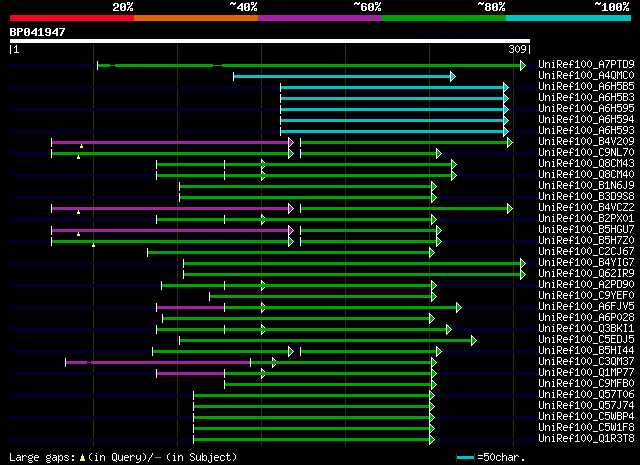This screenshot has width=640, height=465.
Task: Click the white BP041947 query bar
Action: pos(270,41)
